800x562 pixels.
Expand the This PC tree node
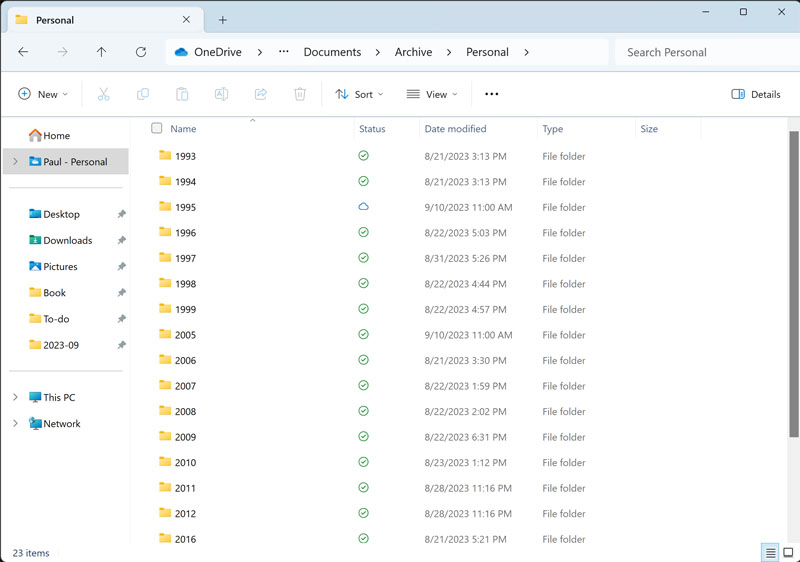15,397
